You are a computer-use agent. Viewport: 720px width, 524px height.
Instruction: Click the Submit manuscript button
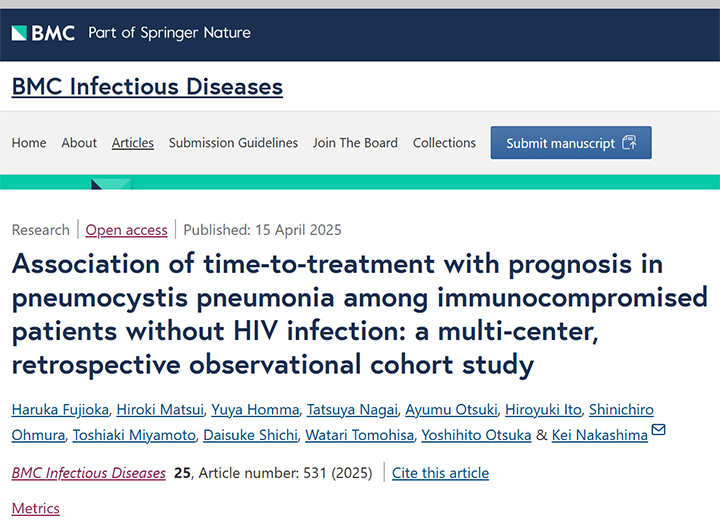coord(571,143)
